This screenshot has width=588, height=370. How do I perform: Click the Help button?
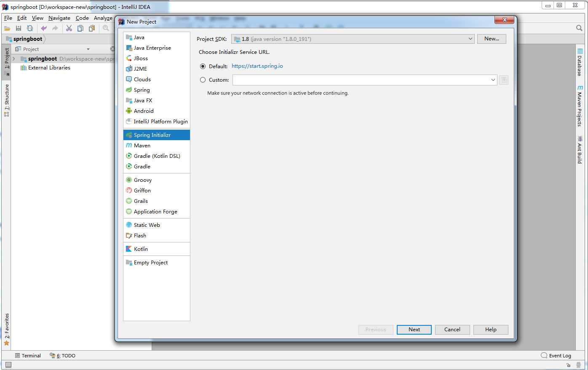491,330
